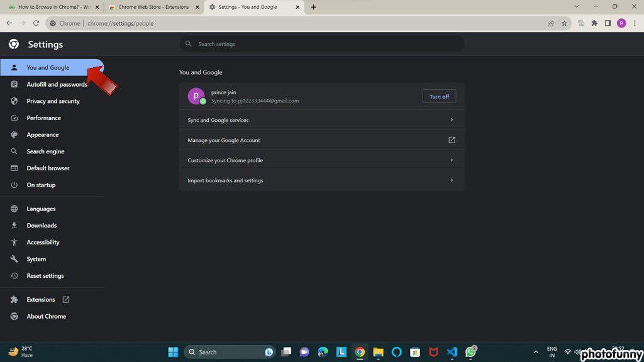Viewport: 644px width, 362px height.
Task: Open Task View in taskbar
Action: pos(286,352)
